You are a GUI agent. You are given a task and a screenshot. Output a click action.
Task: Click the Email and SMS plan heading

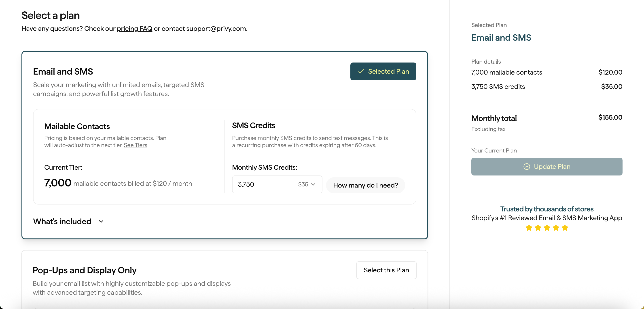(63, 72)
